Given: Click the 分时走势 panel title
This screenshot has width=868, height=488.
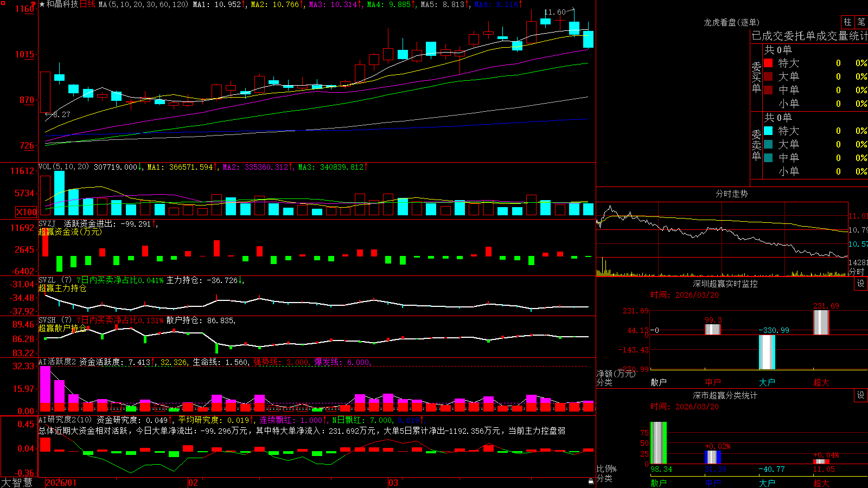Looking at the screenshot, I should coord(731,194).
